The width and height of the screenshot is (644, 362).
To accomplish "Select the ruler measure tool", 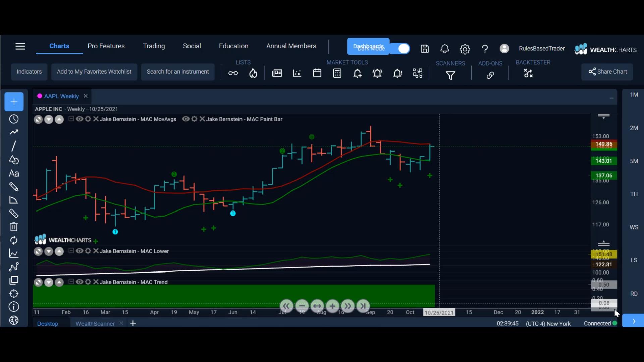I will click(x=14, y=214).
